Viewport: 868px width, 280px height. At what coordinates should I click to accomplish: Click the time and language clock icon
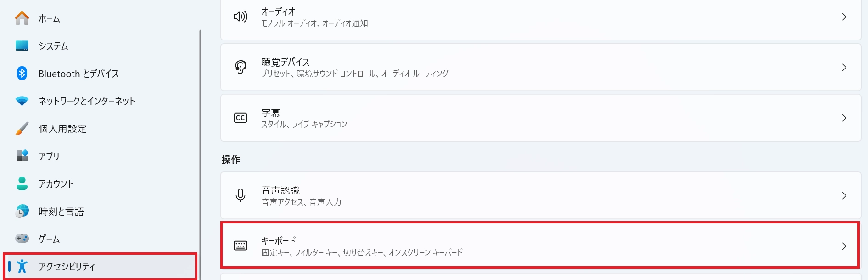22,211
